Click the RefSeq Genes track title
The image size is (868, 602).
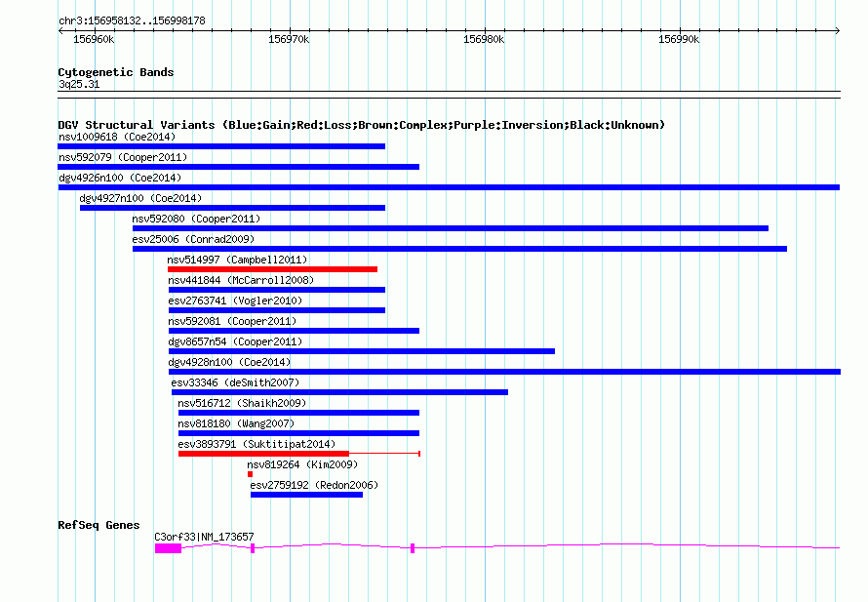click(99, 525)
